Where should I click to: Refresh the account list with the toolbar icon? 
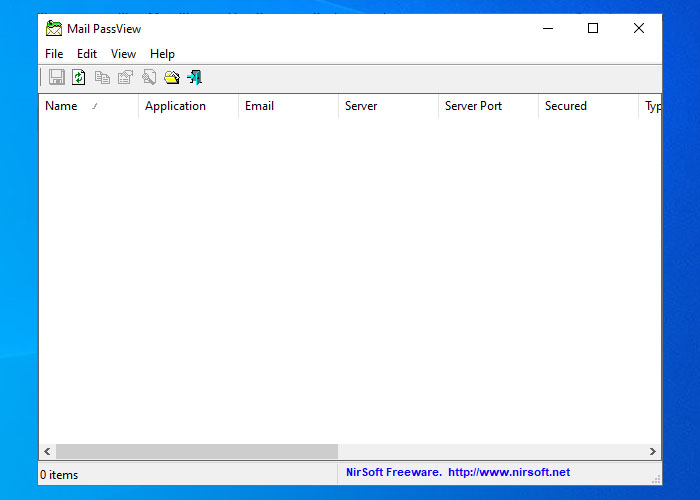pyautogui.click(x=79, y=78)
